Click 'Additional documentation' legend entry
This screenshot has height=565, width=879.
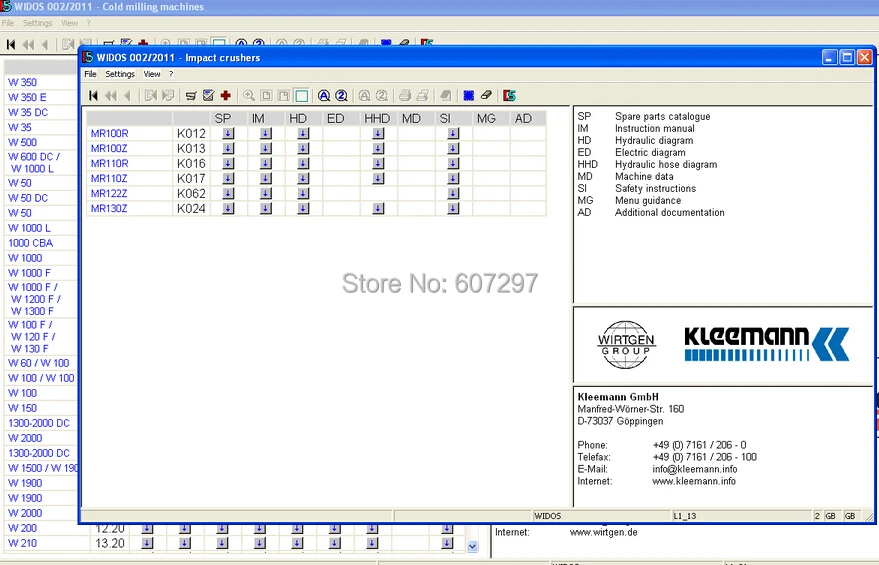coord(669,212)
